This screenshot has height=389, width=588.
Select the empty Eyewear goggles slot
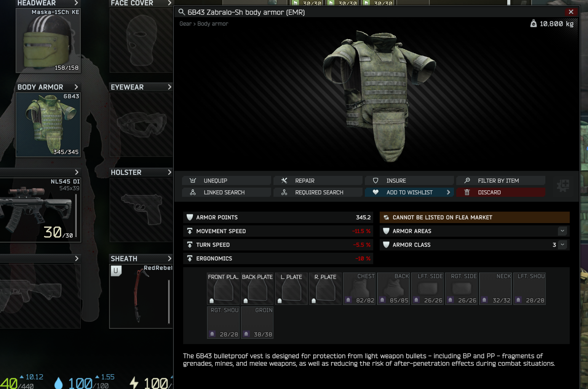pos(141,124)
